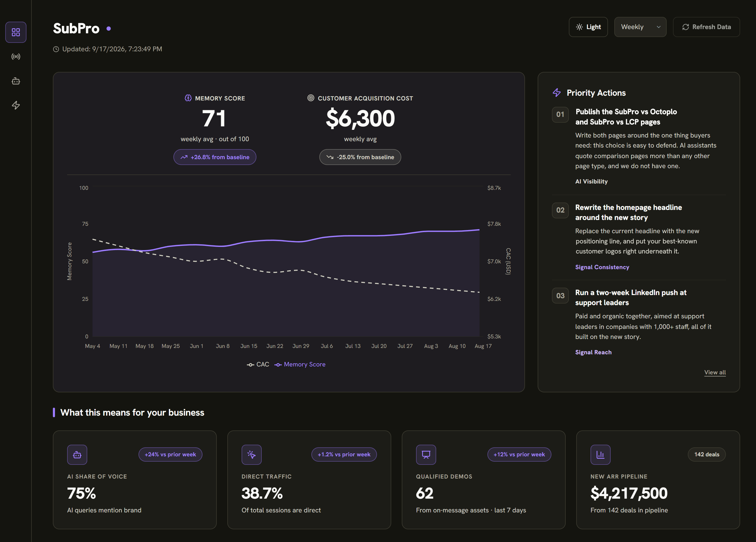
Task: Click the 38.7% direct traffic value
Action: tap(262, 493)
